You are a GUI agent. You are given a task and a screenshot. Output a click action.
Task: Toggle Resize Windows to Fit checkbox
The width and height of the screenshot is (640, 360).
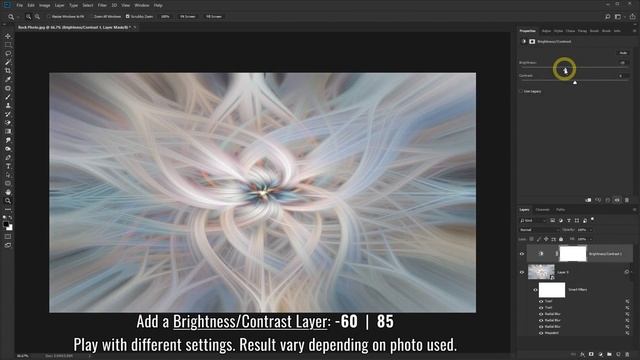pyautogui.click(x=49, y=17)
